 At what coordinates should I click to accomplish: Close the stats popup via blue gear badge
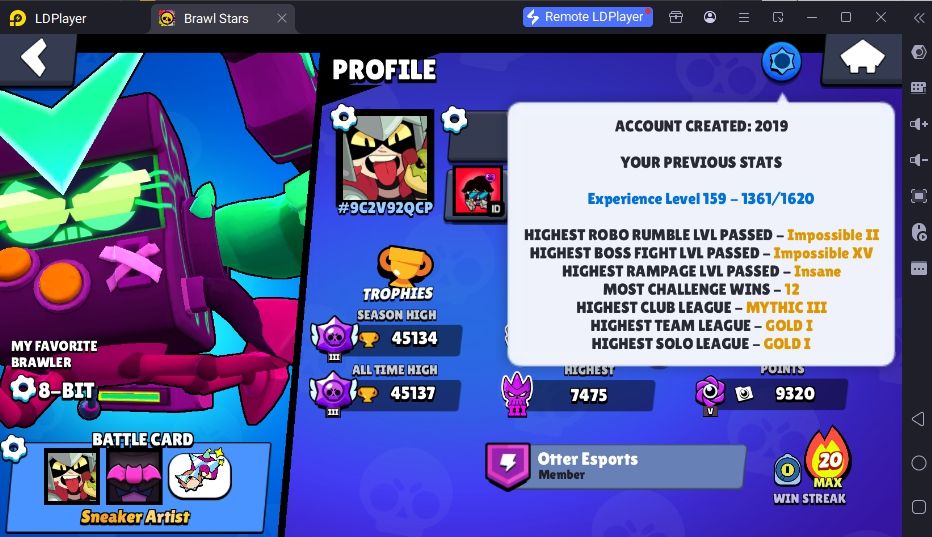pyautogui.click(x=781, y=61)
